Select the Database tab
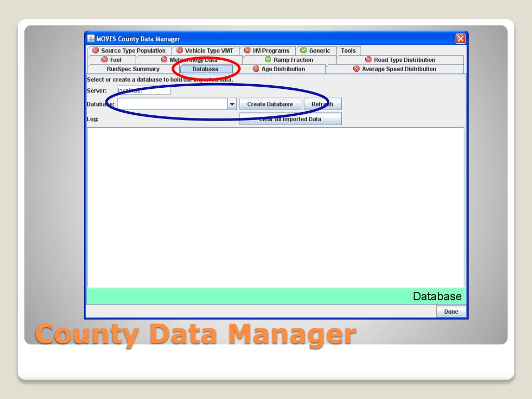This screenshot has height=399, width=532. (206, 69)
